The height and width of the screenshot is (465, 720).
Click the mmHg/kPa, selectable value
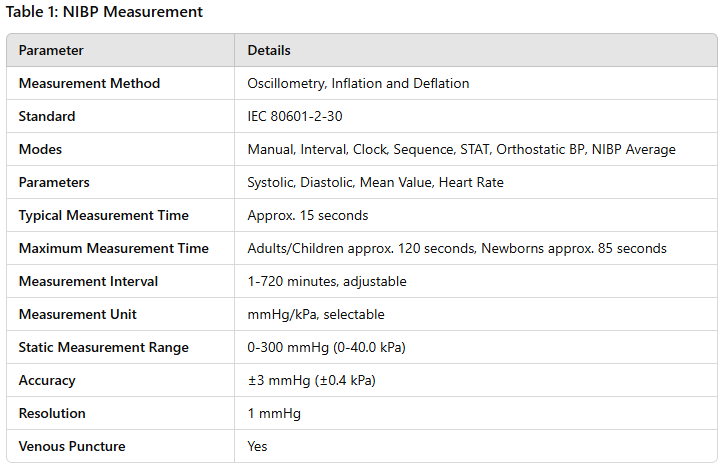click(x=316, y=314)
